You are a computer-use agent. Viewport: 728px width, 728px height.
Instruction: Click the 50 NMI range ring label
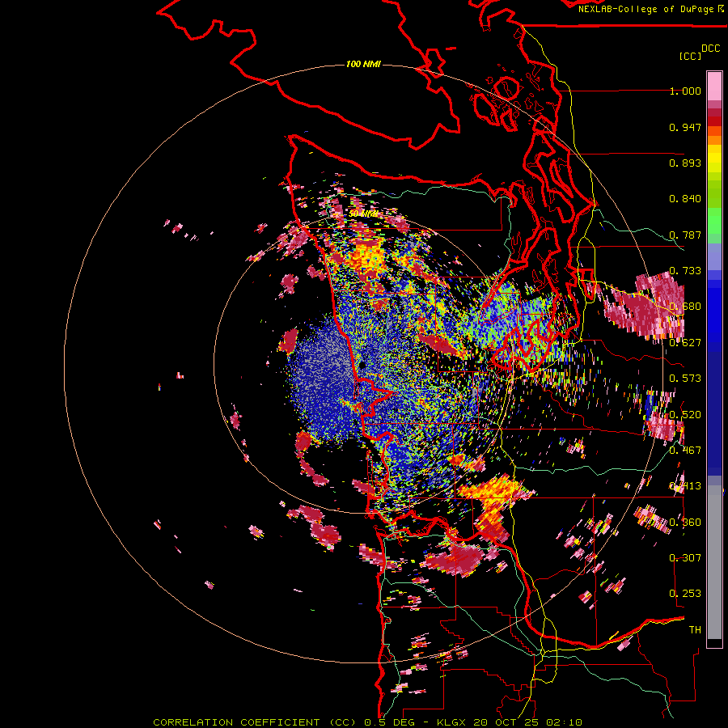coord(363,214)
